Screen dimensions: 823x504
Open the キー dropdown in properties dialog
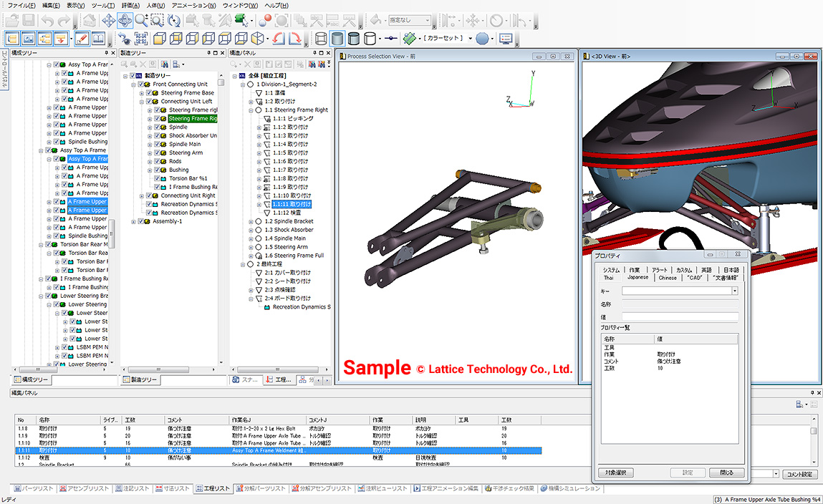[734, 291]
